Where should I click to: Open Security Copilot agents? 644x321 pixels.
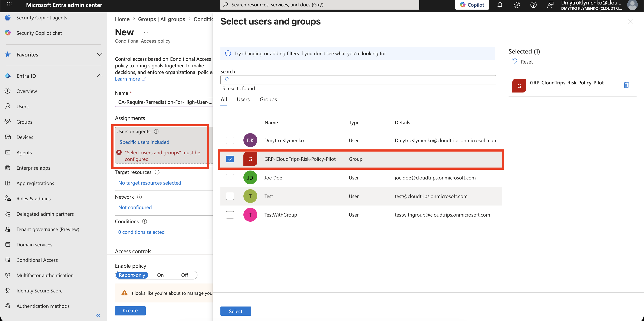[42, 17]
